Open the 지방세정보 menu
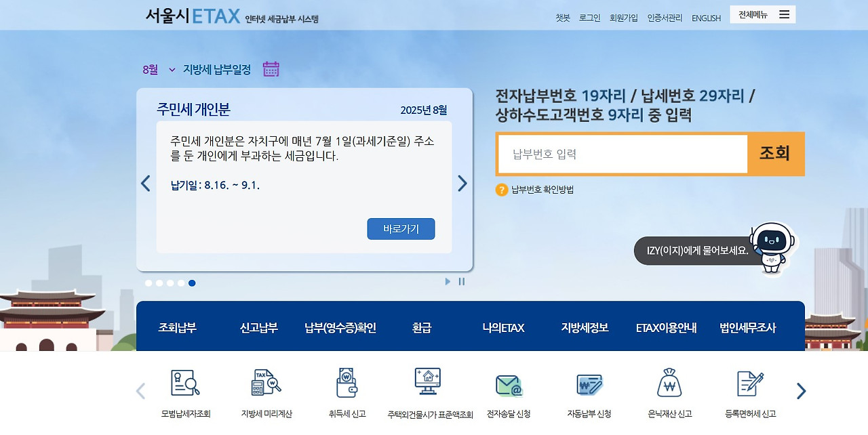The image size is (868, 435). (585, 328)
